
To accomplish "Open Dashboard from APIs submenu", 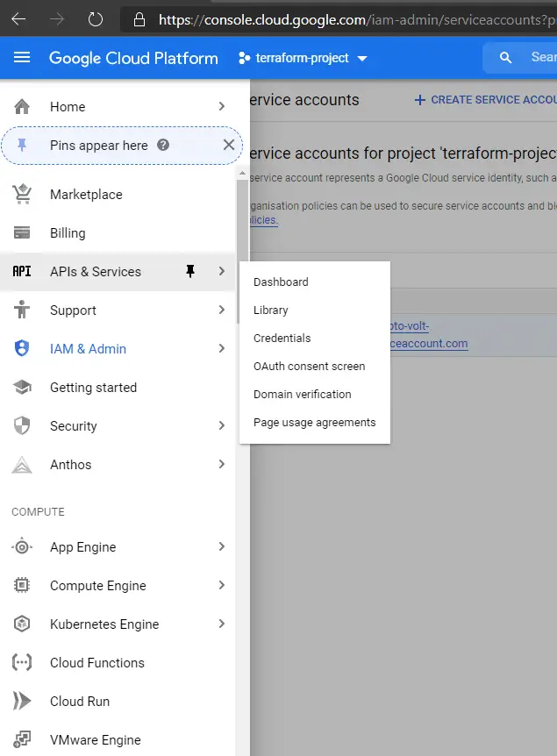I will pyautogui.click(x=314, y=282).
